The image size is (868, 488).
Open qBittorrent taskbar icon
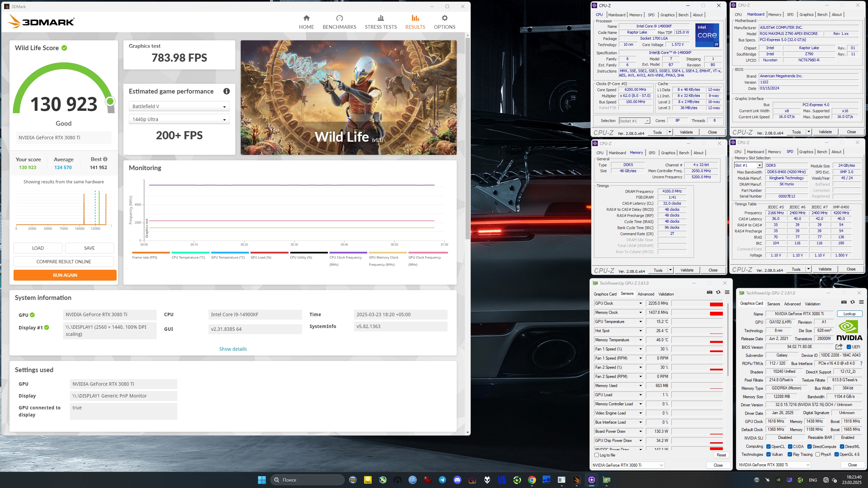point(412,480)
